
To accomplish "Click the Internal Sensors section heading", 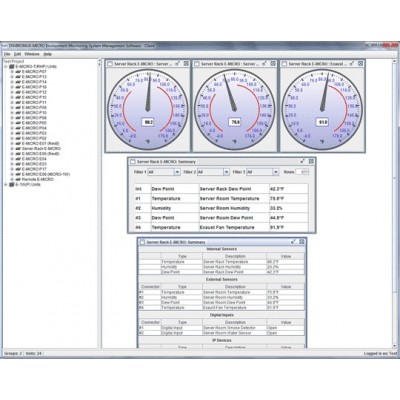I will coord(222,249).
